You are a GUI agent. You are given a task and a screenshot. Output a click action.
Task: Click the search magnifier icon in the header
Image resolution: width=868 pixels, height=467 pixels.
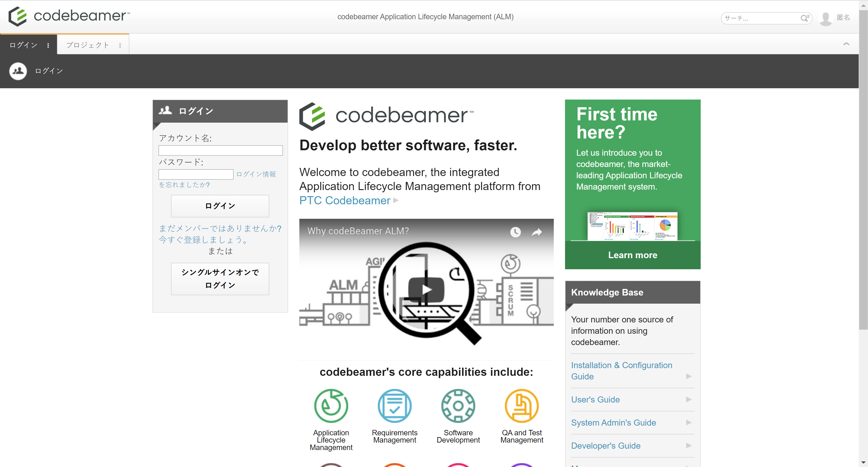click(x=804, y=18)
